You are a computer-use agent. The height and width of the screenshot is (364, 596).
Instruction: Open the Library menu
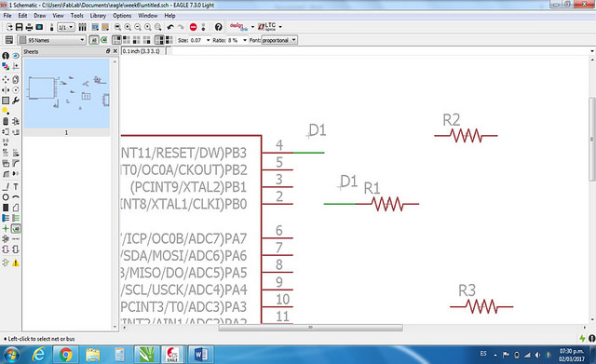tap(98, 16)
